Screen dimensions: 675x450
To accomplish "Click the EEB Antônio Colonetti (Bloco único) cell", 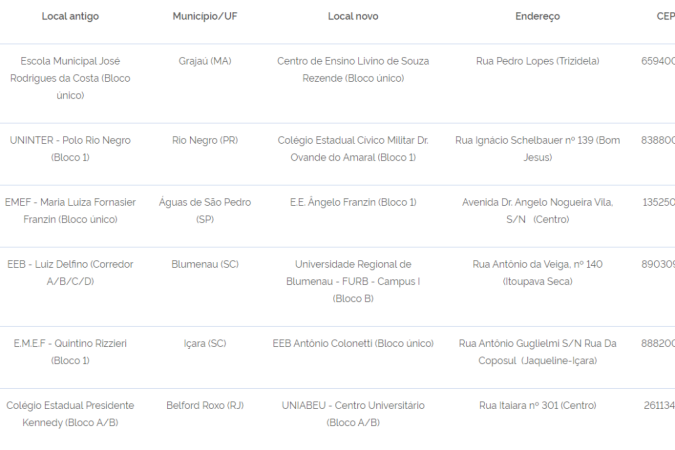I will pos(353,343).
